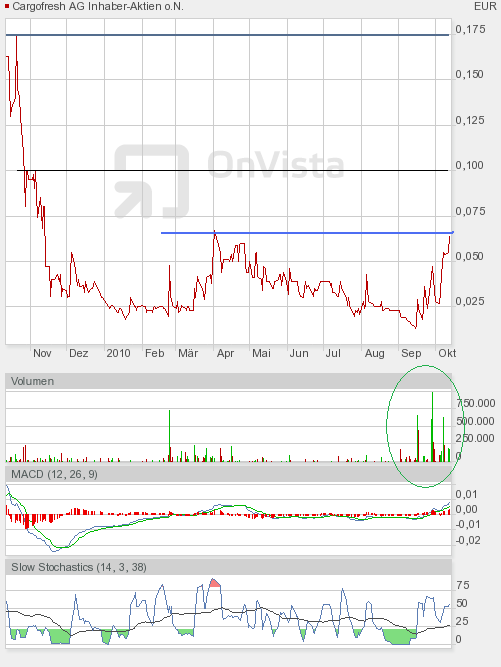Click the stochastics 50 axis label
This screenshot has width=501, height=667.
coord(462,603)
